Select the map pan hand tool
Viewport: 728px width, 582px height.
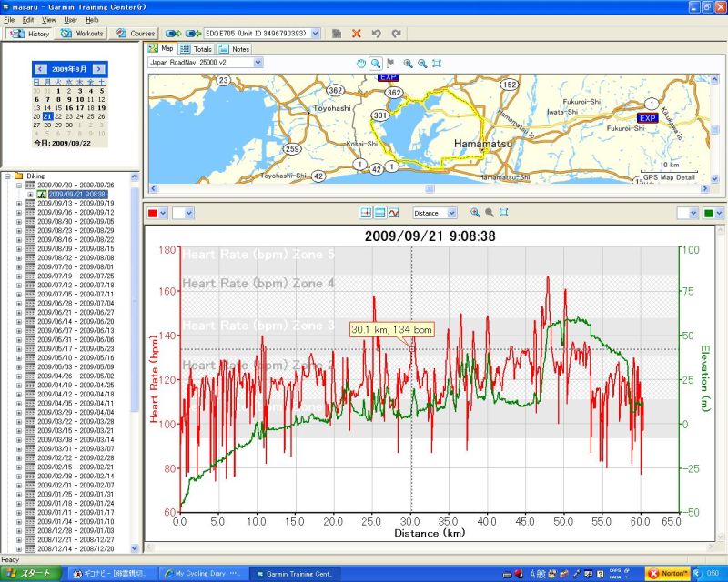pyautogui.click(x=360, y=64)
